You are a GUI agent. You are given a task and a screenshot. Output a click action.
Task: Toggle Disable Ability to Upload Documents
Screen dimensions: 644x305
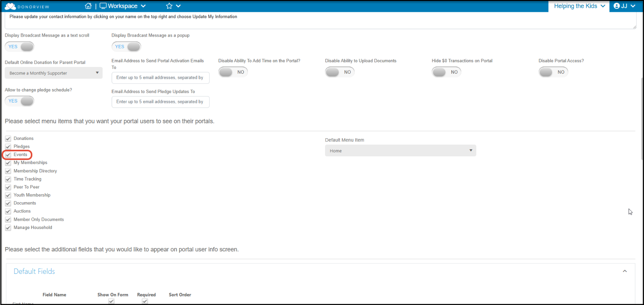[x=340, y=72]
